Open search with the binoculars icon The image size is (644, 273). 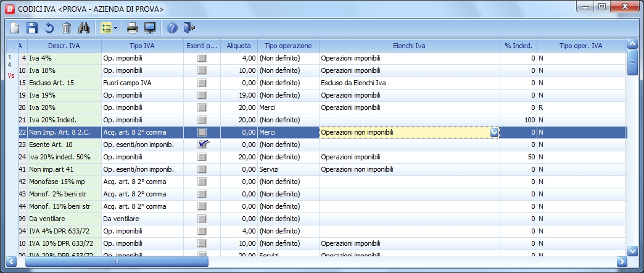point(84,28)
